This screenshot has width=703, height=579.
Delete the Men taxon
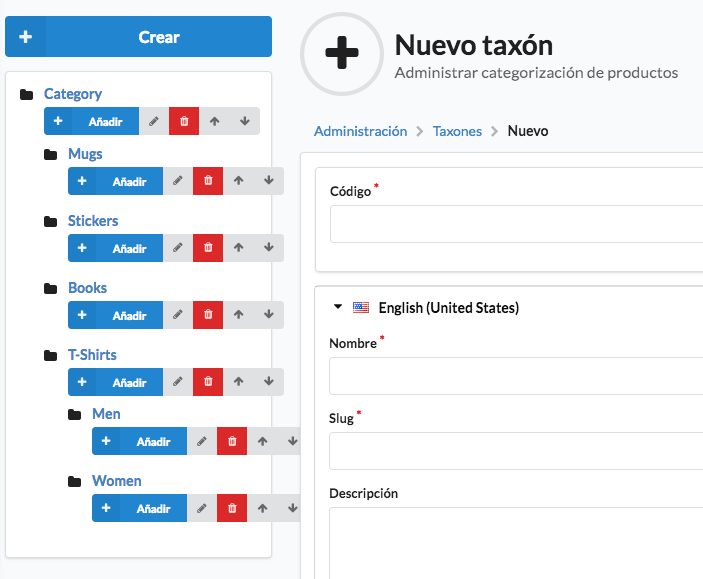(x=232, y=441)
